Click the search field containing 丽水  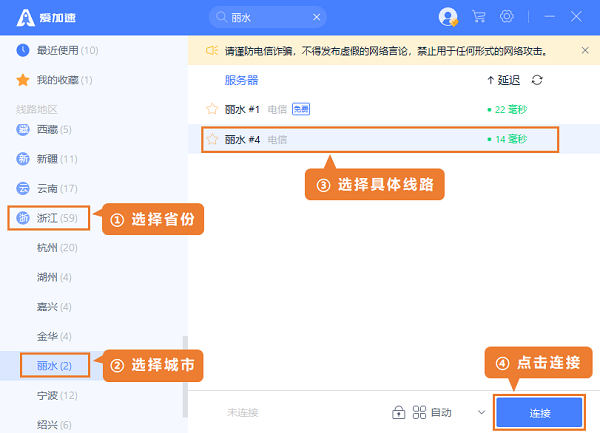267,17
